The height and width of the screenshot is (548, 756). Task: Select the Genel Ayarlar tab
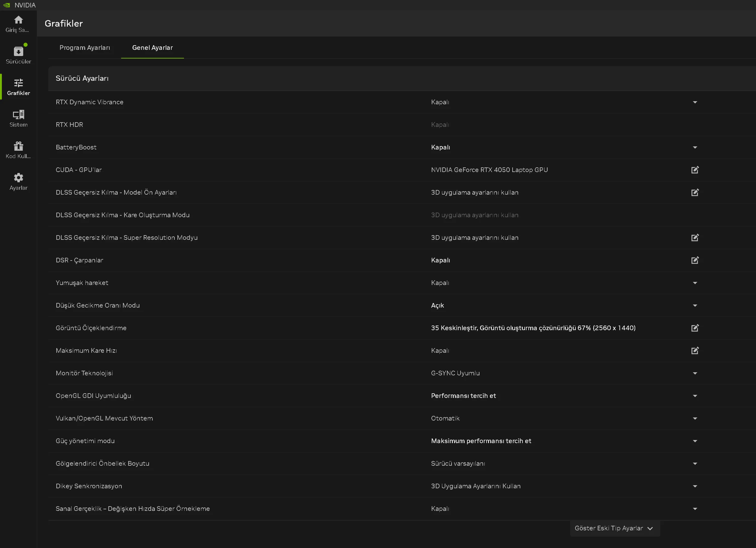click(x=152, y=48)
